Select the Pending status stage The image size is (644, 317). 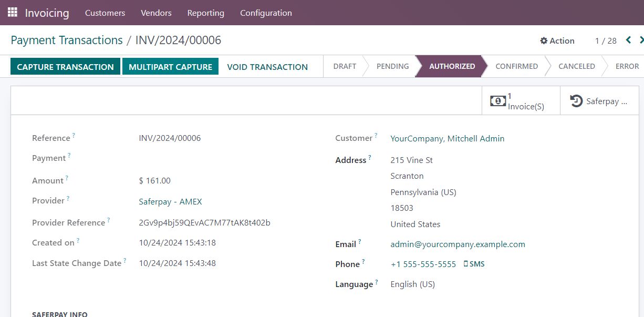(x=392, y=66)
